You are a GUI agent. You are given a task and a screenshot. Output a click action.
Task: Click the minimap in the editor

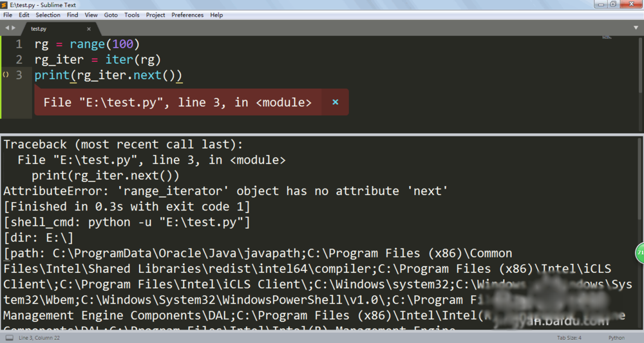click(x=607, y=37)
